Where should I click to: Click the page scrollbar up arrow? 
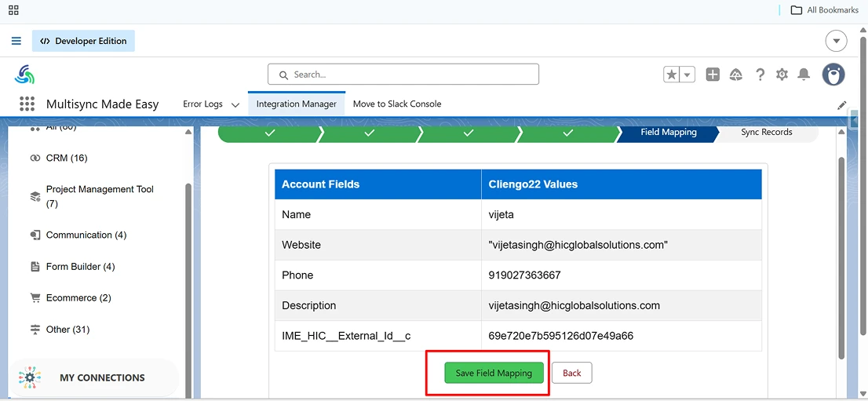click(863, 30)
